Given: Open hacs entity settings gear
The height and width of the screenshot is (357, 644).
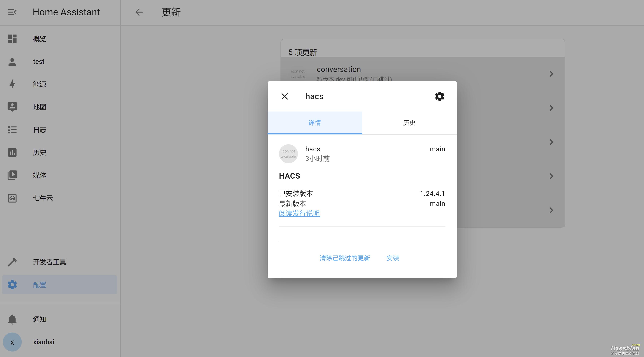Looking at the screenshot, I should pos(440,96).
